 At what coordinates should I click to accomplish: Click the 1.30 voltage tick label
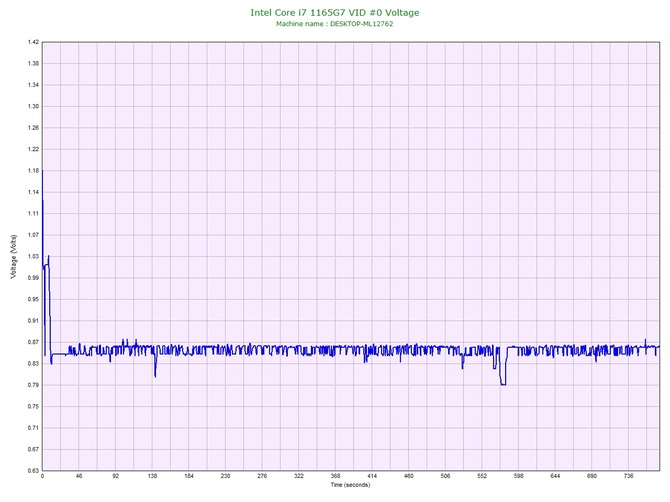coord(33,106)
